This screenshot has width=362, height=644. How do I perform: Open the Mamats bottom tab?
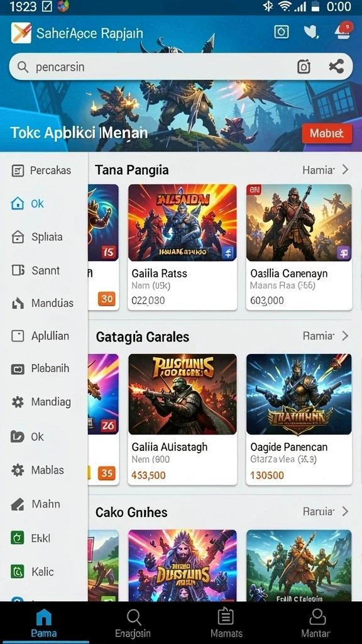(x=226, y=623)
